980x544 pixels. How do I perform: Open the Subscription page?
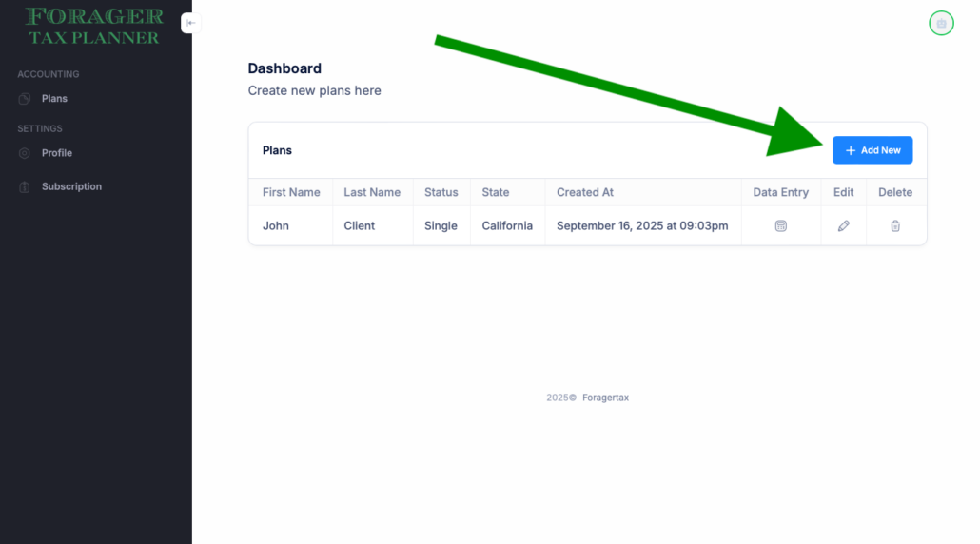click(71, 187)
